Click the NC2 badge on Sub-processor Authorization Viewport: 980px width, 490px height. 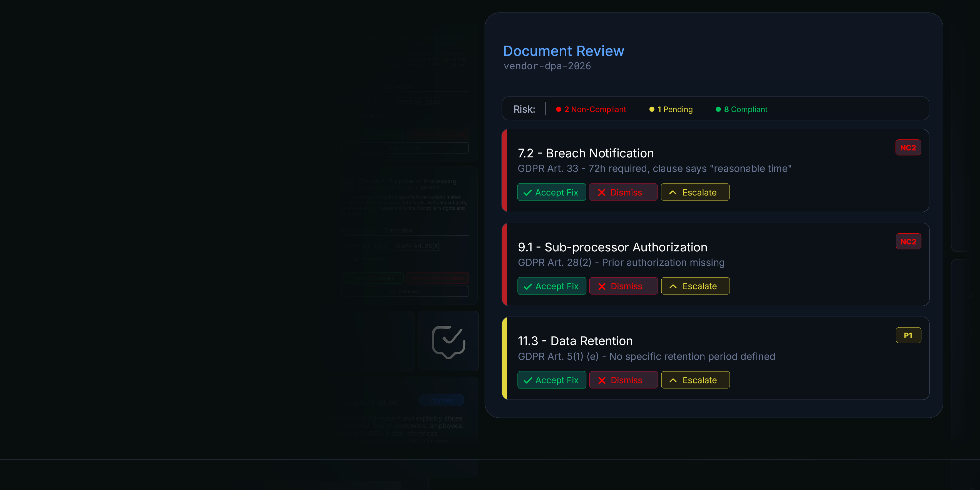click(x=908, y=242)
